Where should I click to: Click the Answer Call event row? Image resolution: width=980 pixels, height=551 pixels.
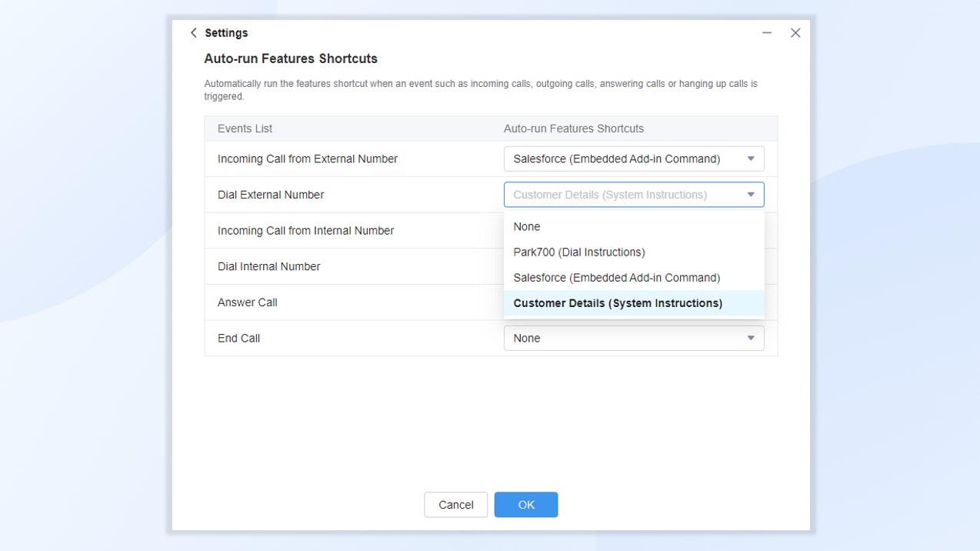click(247, 302)
